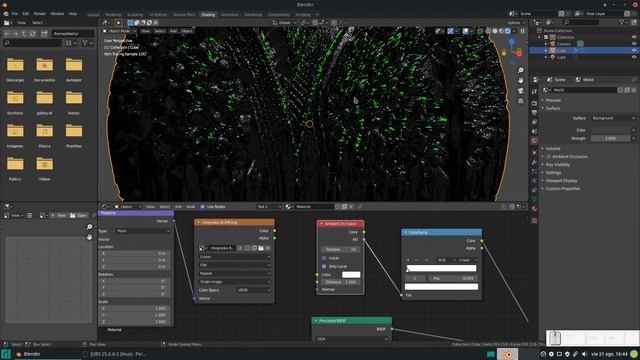Click Color swatch in Ambient Occlusion node
Image resolution: width=640 pixels, height=360 pixels.
point(351,275)
